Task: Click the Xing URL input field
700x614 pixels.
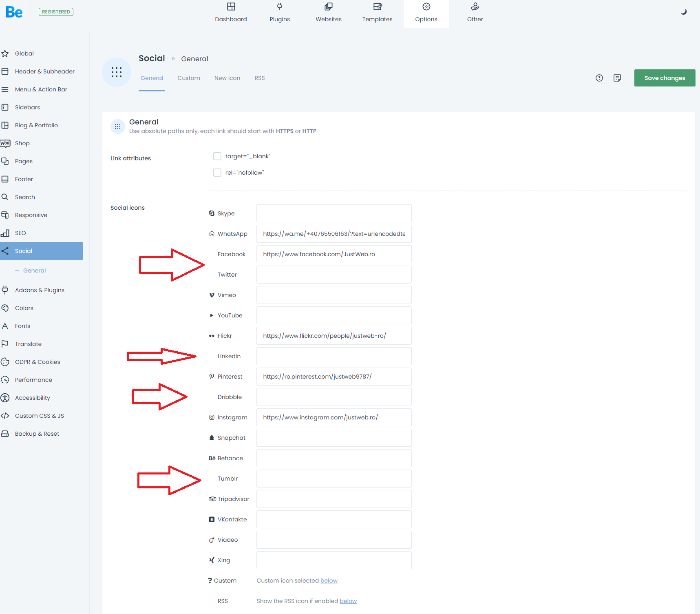Action: coord(334,560)
